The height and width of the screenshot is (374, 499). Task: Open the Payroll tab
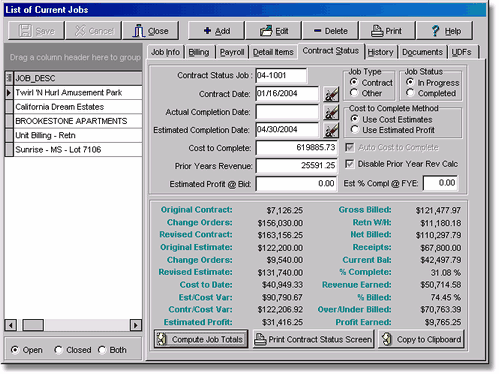[232, 52]
